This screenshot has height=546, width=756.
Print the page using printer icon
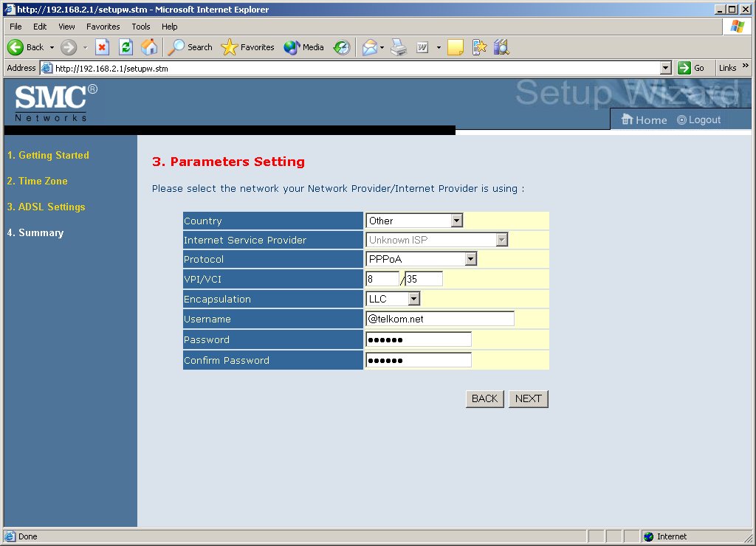[399, 47]
